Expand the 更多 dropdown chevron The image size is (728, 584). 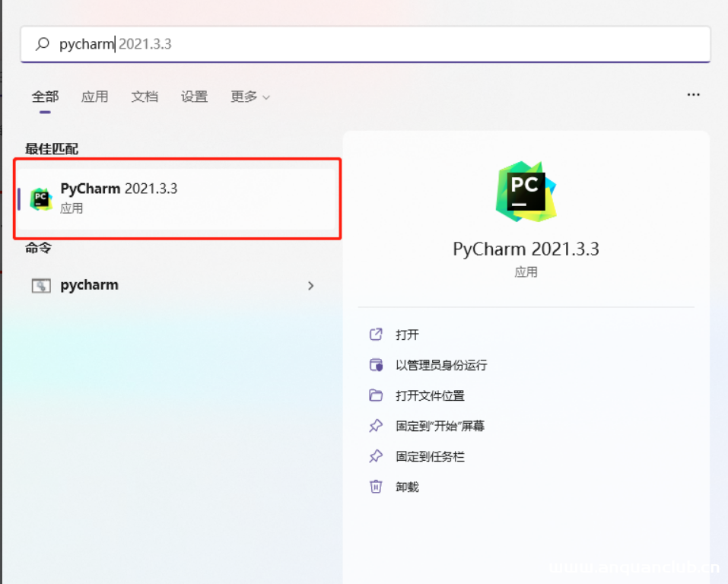265,97
